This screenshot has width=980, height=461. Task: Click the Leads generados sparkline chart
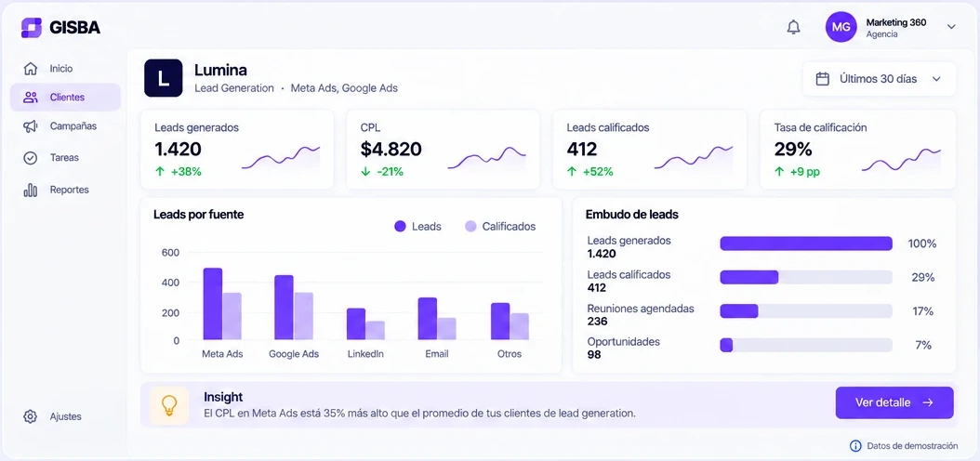click(281, 158)
